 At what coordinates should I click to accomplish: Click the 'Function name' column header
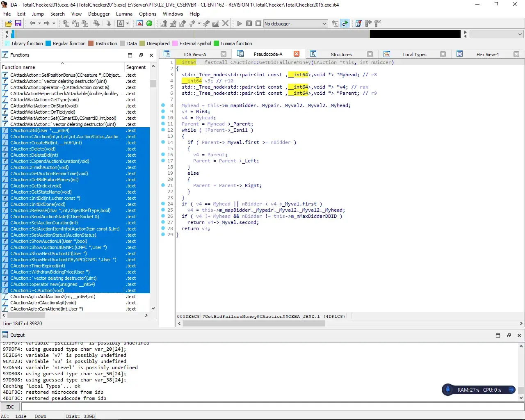(x=62, y=67)
